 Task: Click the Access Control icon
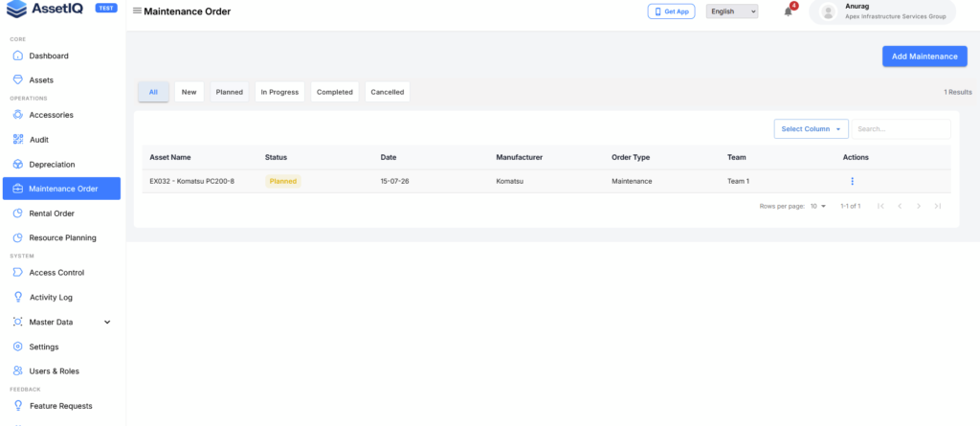coord(18,273)
